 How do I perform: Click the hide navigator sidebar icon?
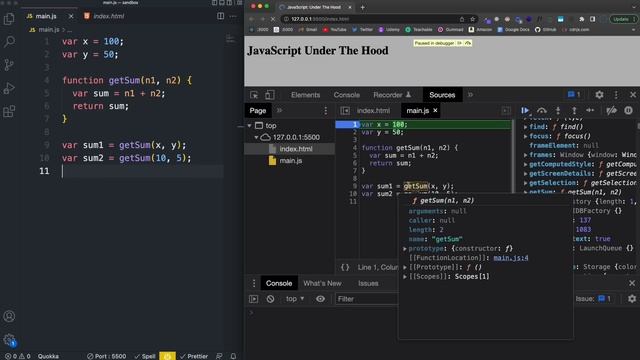pyautogui.click(x=345, y=111)
